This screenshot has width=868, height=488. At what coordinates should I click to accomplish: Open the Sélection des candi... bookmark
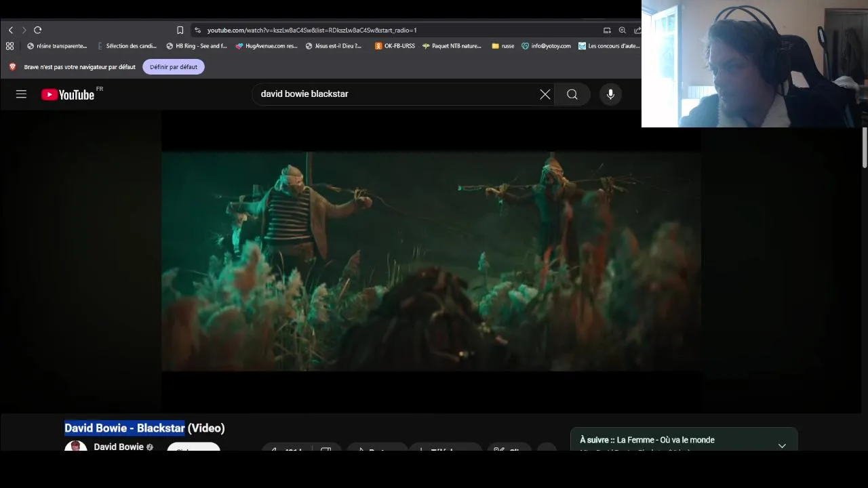(127, 46)
